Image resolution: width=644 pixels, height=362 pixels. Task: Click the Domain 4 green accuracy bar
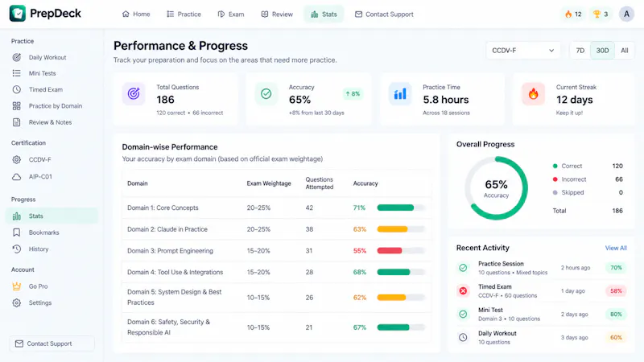coord(401,272)
